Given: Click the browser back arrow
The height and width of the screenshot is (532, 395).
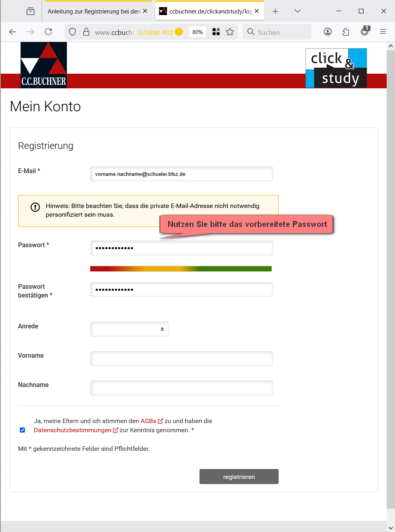Looking at the screenshot, I should [x=13, y=32].
